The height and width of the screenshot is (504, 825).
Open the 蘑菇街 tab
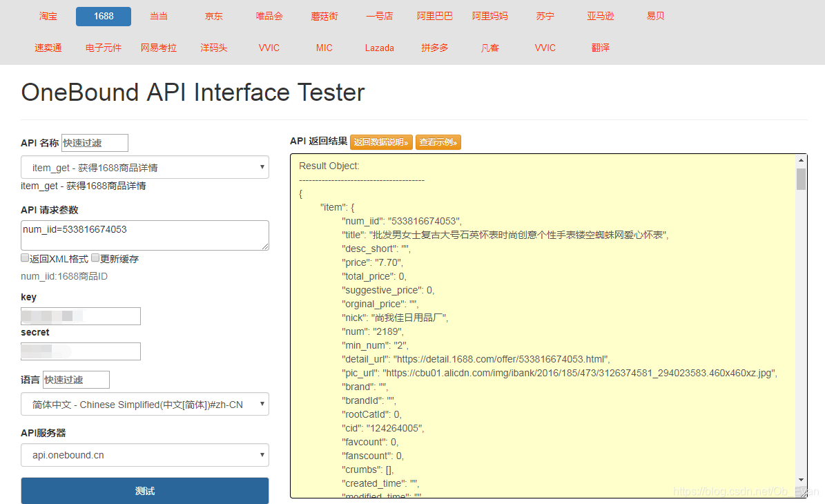click(324, 17)
